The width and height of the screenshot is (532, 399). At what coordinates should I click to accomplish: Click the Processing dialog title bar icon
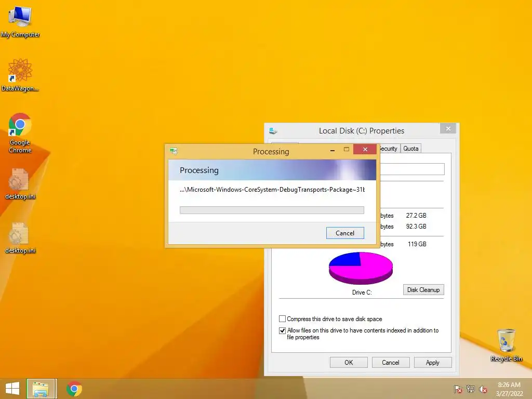(174, 151)
